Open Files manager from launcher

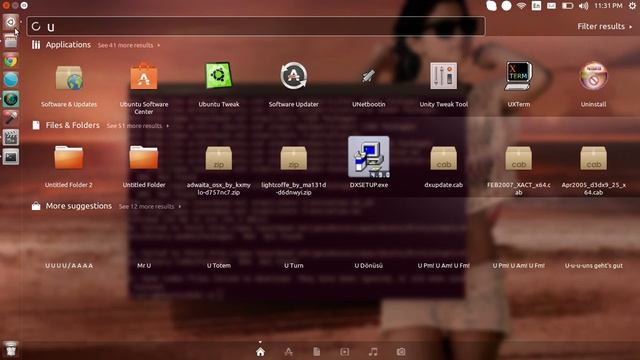tap(11, 41)
